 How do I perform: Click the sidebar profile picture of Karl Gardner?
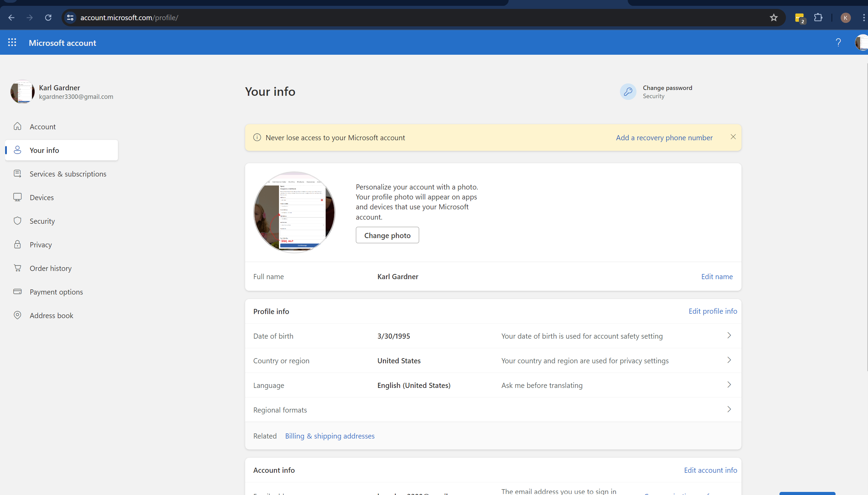[x=23, y=92]
